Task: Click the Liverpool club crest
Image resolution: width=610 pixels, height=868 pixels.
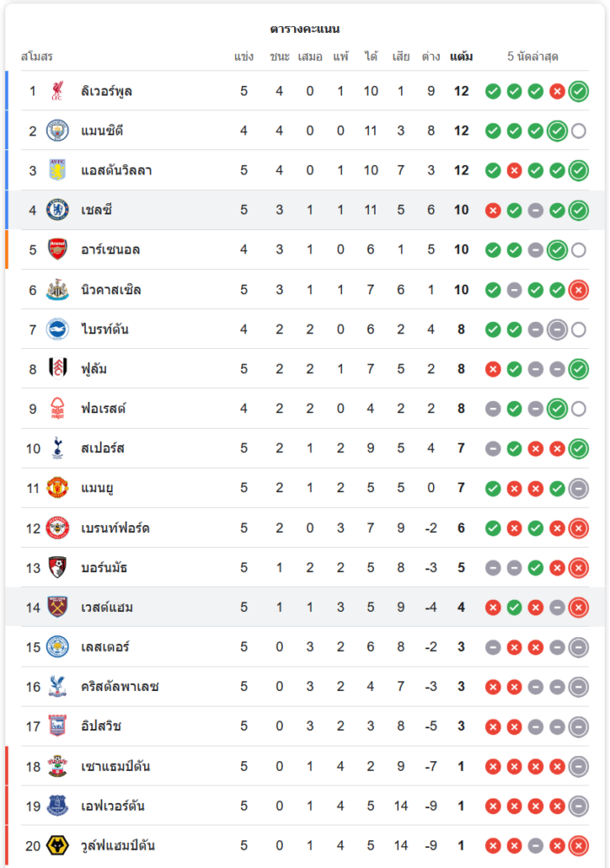Action: click(57, 91)
